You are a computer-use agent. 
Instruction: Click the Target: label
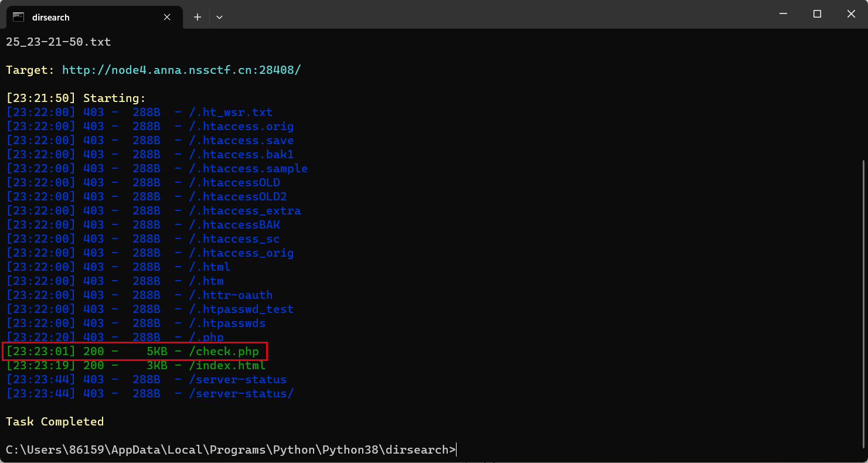(30, 70)
